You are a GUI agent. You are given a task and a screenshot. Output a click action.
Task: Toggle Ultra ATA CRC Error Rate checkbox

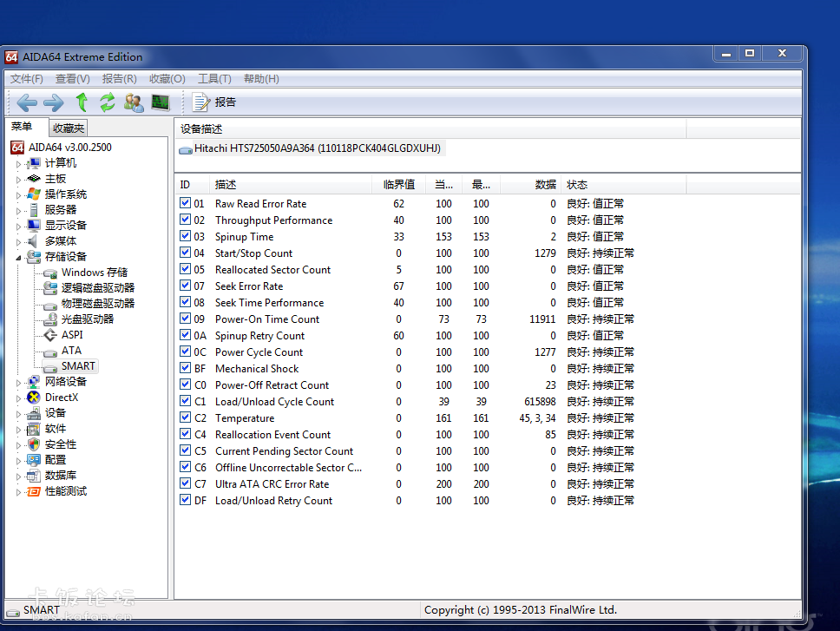coord(186,483)
